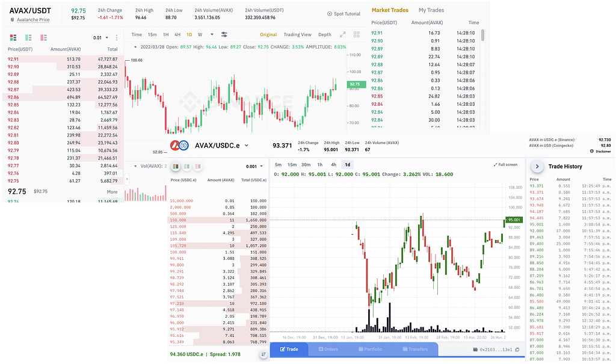
Task: Click the red Avalanche token icon
Action: tap(175, 146)
